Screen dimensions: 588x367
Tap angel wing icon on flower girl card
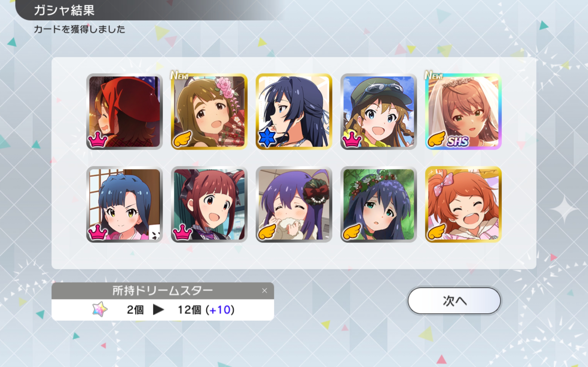(182, 139)
